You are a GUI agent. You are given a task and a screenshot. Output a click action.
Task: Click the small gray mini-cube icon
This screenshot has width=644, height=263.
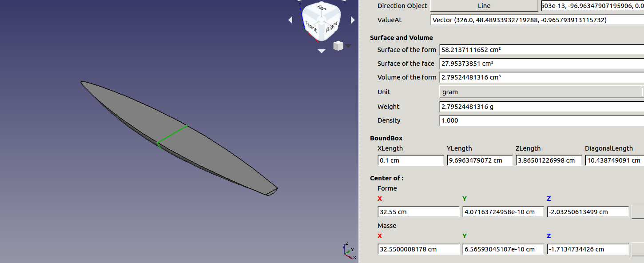click(338, 45)
